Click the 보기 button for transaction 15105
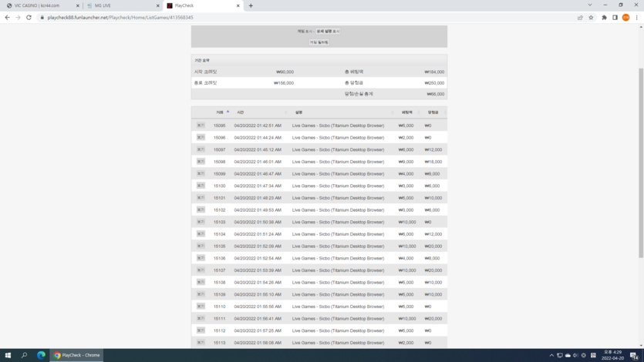The image size is (644, 362). pos(201,246)
